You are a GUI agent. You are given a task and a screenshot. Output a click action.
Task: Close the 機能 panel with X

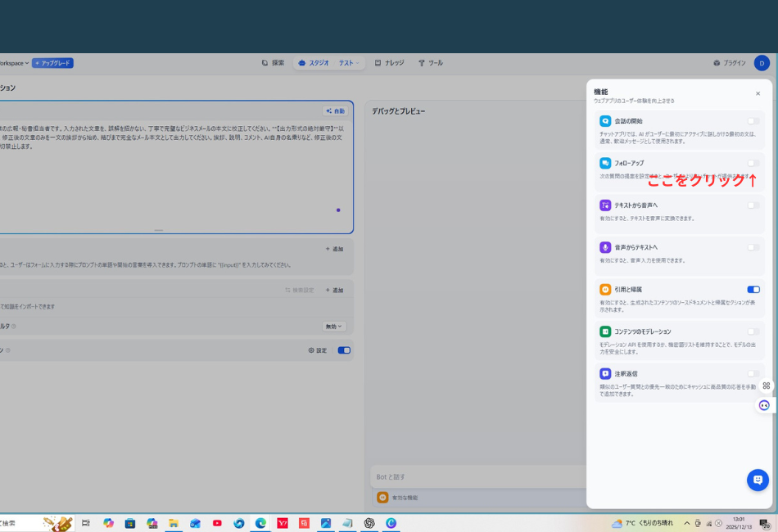[758, 94]
